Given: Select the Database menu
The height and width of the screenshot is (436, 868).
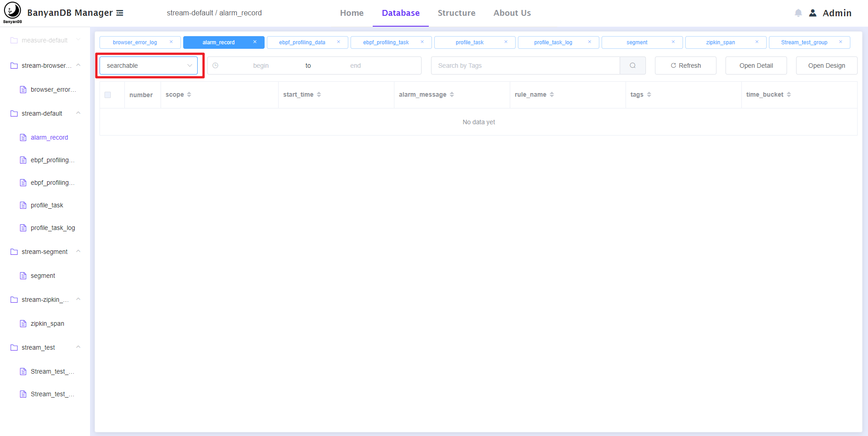Looking at the screenshot, I should [401, 13].
